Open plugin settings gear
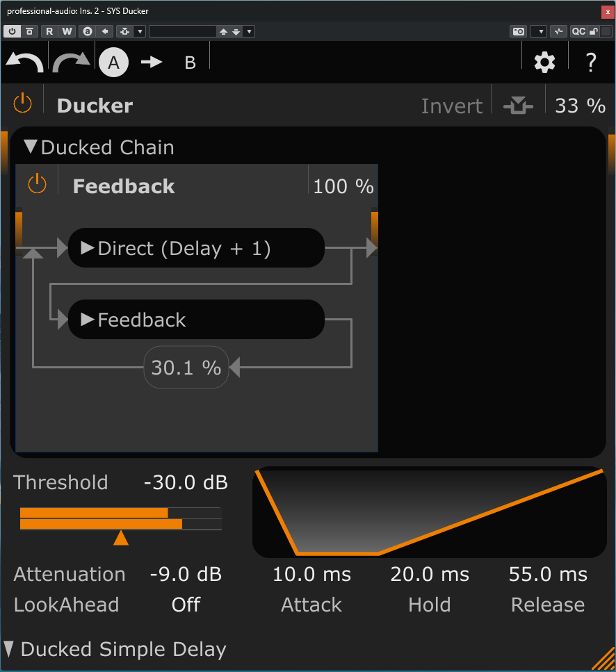This screenshot has height=672, width=616. click(x=544, y=63)
